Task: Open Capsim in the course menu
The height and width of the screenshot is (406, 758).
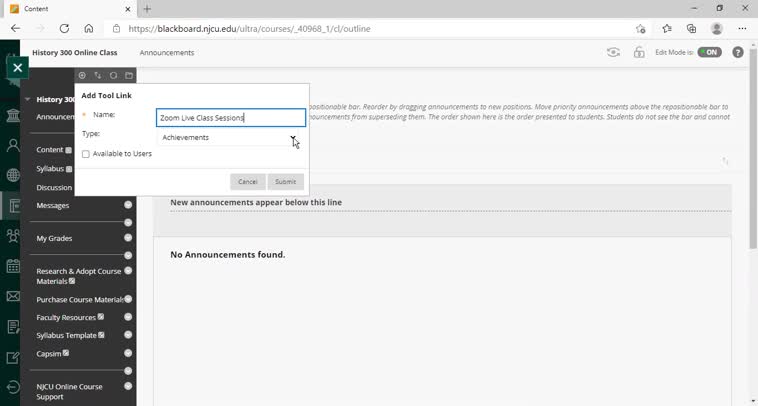Action: (49, 354)
